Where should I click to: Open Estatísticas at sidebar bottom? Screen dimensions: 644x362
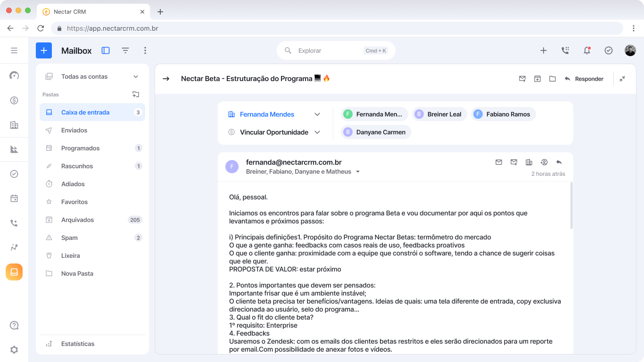[92, 344]
